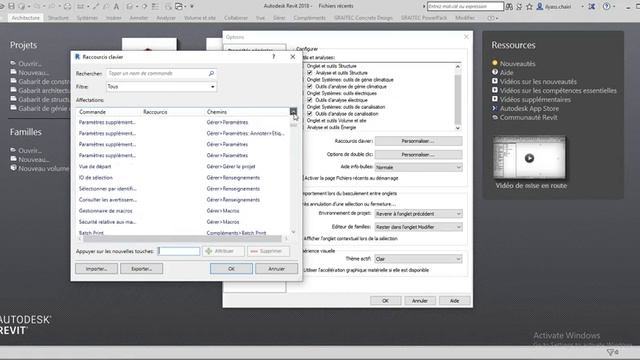Switch to the 'Volume et site' ribbon tab
The image size is (640, 360).
point(200,18)
